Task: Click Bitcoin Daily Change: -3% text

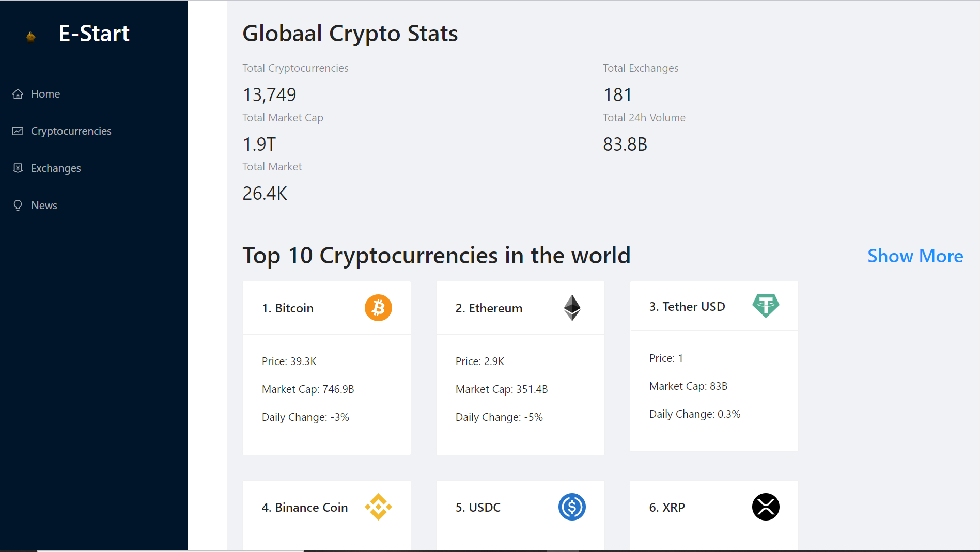Action: point(305,417)
